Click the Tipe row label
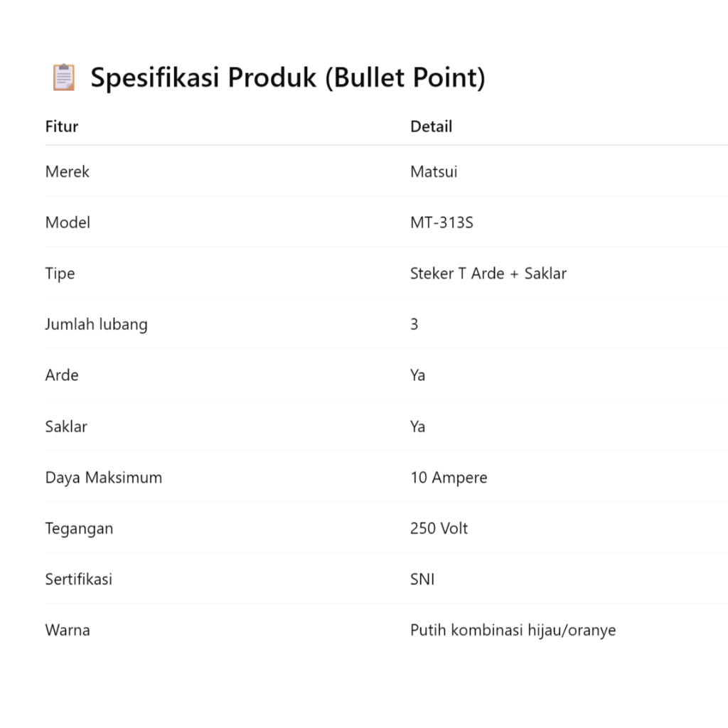This screenshot has height=728, width=728. (60, 274)
